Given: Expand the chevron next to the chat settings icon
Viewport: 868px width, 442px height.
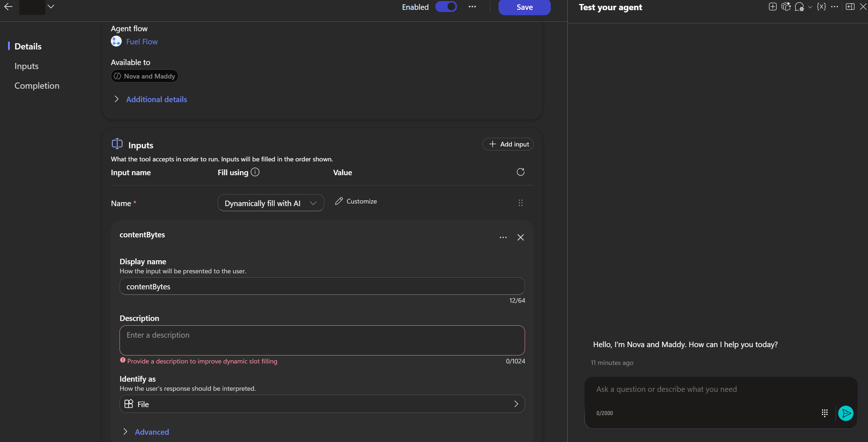Looking at the screenshot, I should (x=810, y=7).
